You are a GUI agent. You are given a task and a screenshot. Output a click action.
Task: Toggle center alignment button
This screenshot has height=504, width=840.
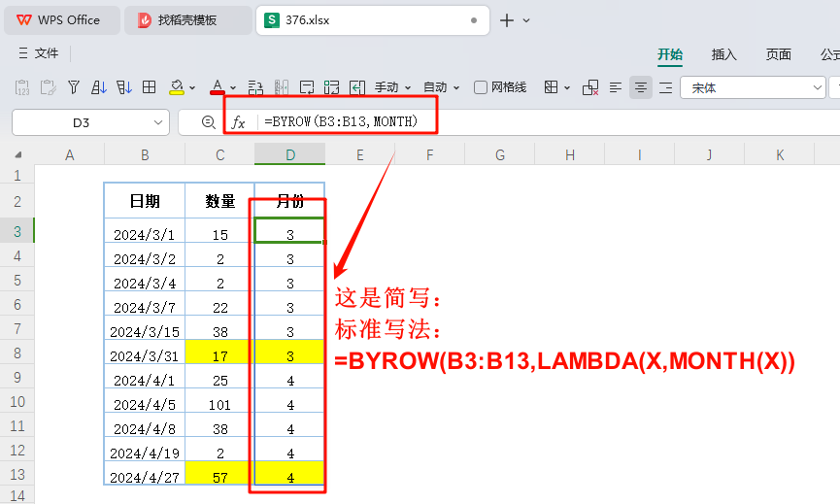(x=640, y=87)
